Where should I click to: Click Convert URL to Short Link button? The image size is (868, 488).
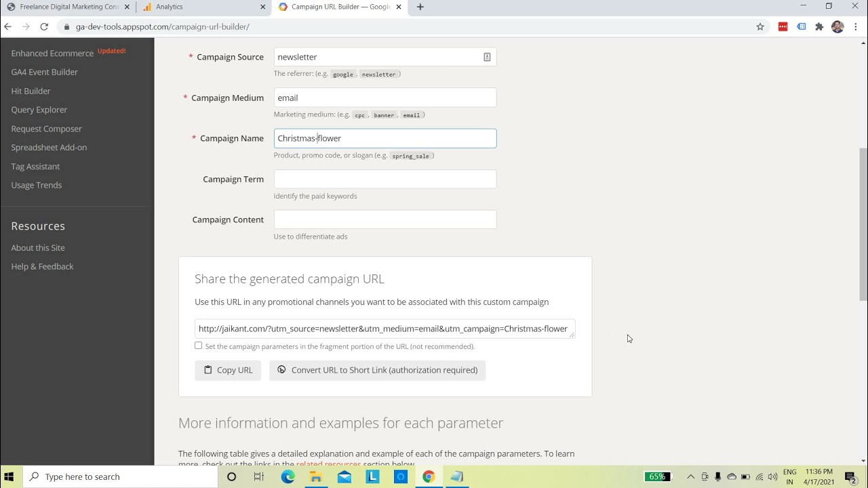coord(378,370)
